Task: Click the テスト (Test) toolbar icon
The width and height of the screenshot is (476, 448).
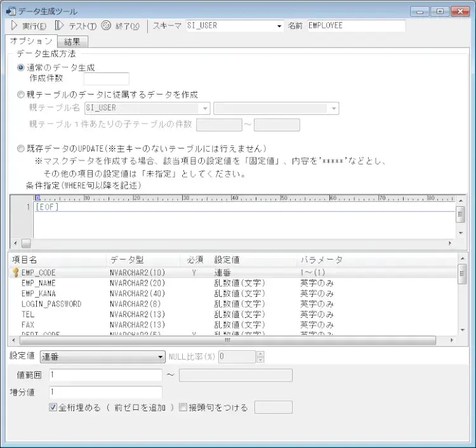Action: point(59,26)
